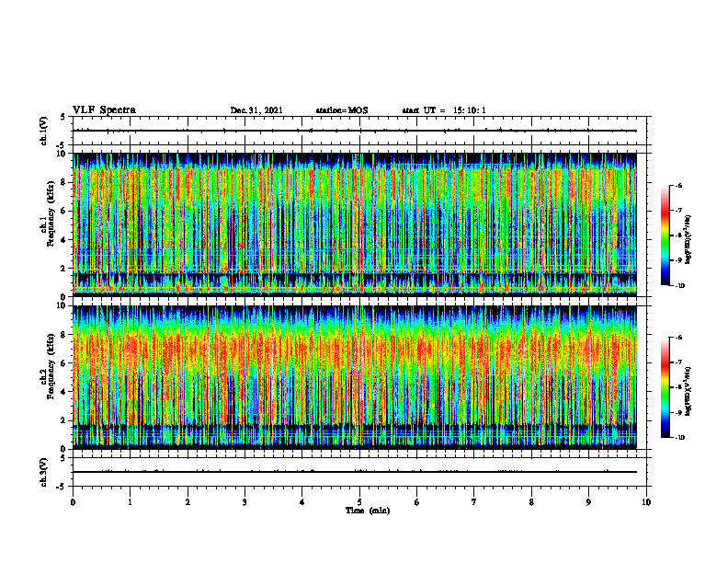
Task: Click time axis tick label 3
Action: click(x=245, y=502)
